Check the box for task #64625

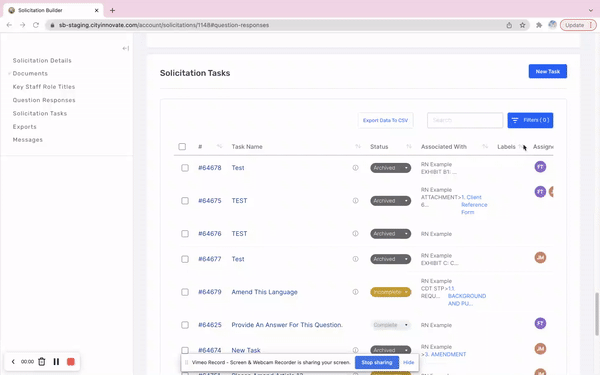pos(185,325)
